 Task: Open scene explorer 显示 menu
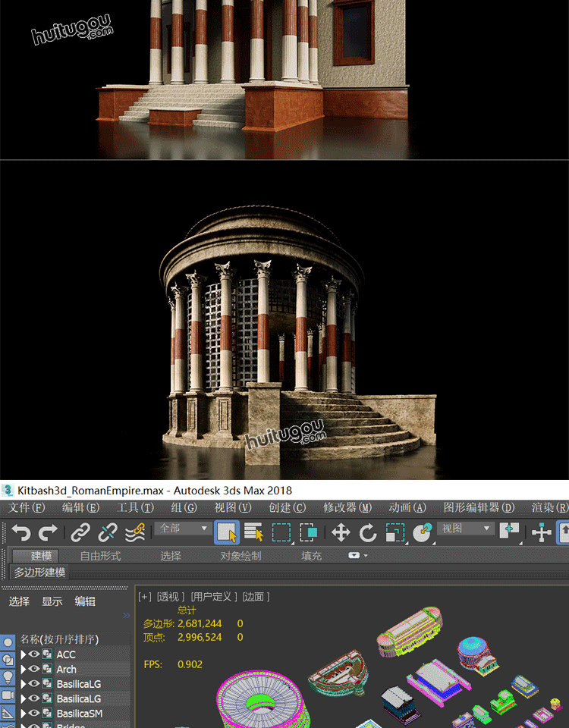point(52,601)
